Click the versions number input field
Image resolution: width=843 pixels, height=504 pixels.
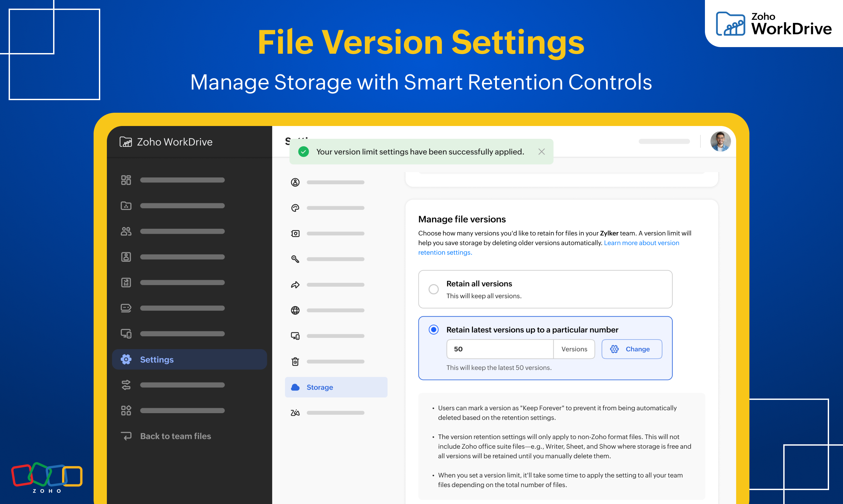tap(500, 349)
